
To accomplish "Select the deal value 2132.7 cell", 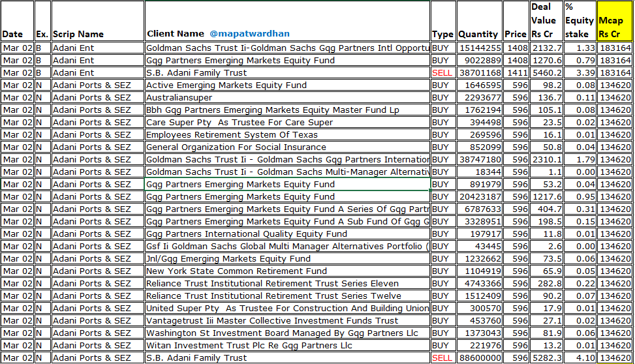I will (x=546, y=48).
